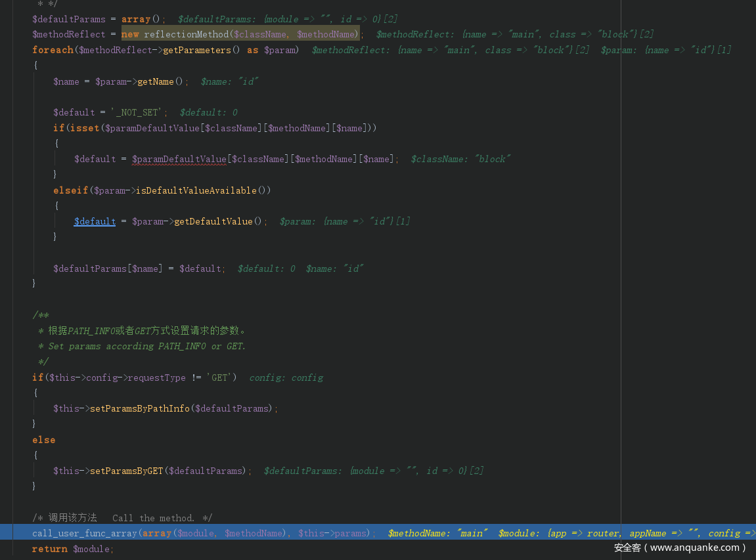Click the underlined $default variable link

(95, 221)
